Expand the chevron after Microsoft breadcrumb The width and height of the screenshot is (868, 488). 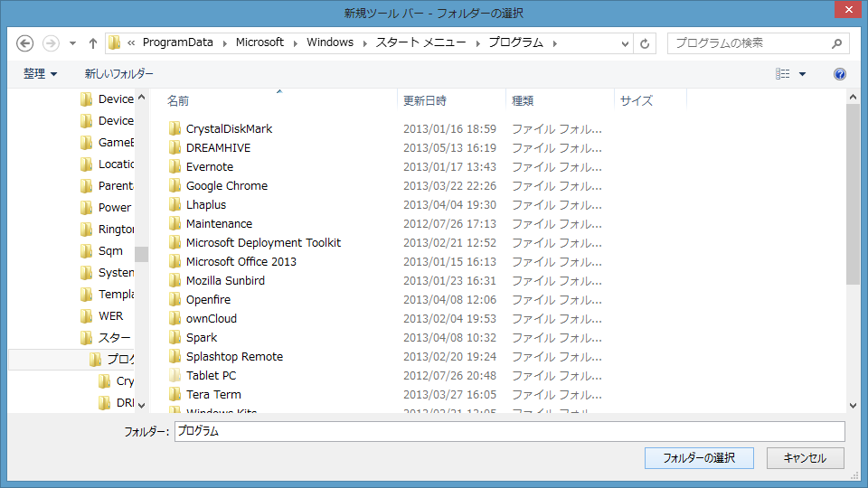(295, 43)
